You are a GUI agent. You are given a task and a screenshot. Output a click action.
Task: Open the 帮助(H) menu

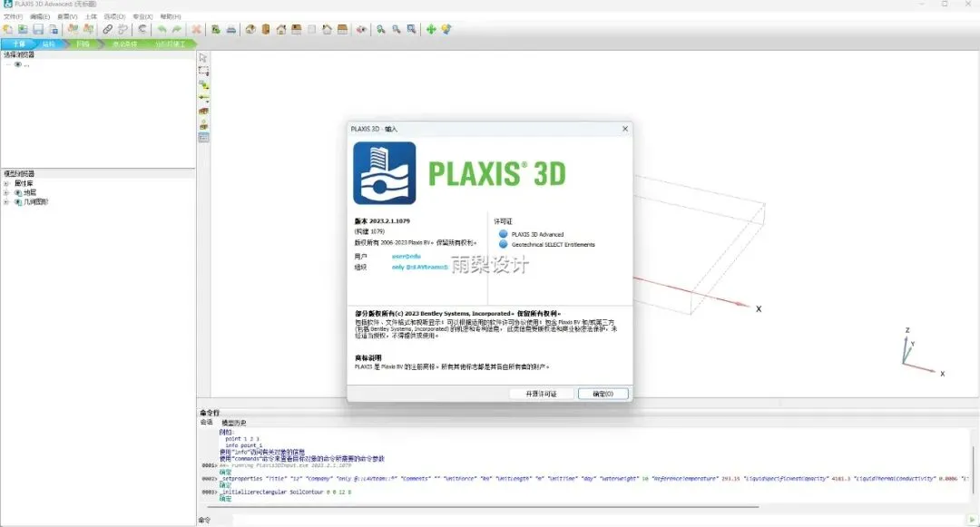(x=171, y=17)
